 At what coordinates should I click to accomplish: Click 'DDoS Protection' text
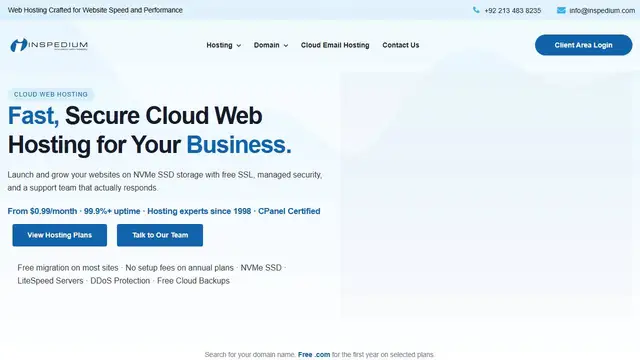(x=120, y=281)
